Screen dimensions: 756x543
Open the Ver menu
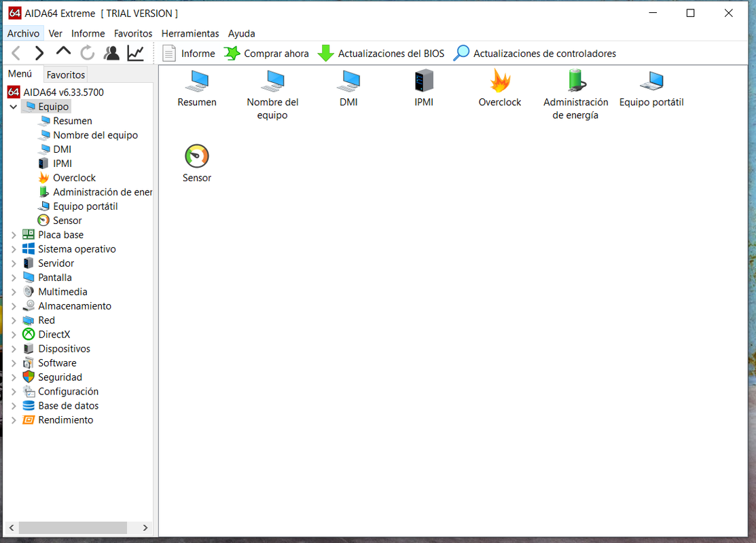point(56,33)
